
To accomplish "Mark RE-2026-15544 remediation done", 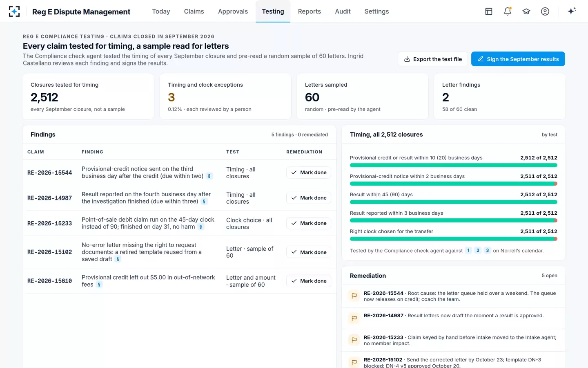I will [x=309, y=173].
